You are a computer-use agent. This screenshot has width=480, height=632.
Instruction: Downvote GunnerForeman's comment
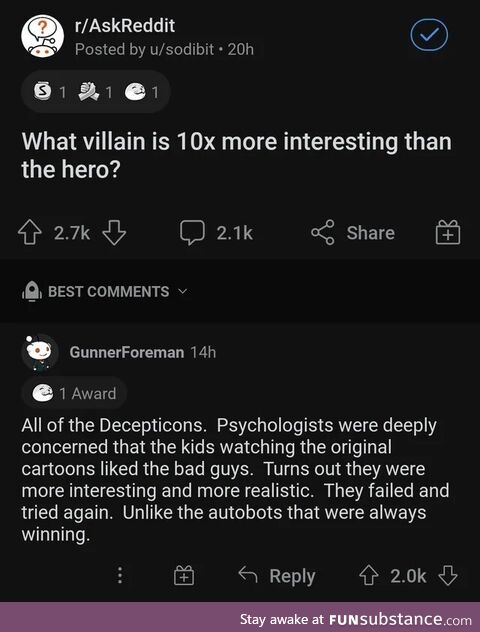(x=448, y=575)
